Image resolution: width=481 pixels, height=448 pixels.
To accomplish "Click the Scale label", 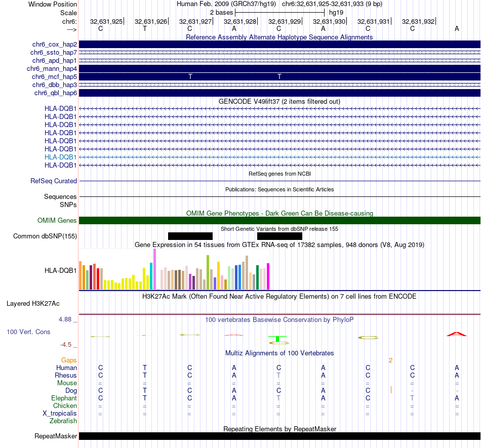I will 68,13.
